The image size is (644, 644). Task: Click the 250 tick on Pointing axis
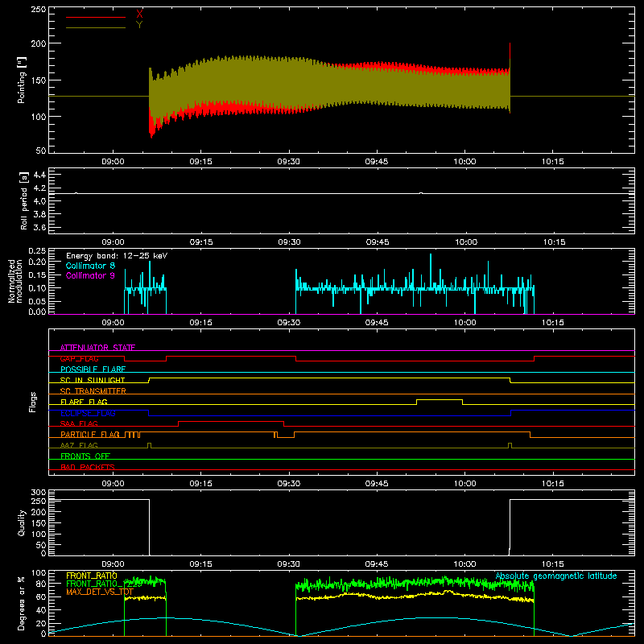click(38, 9)
